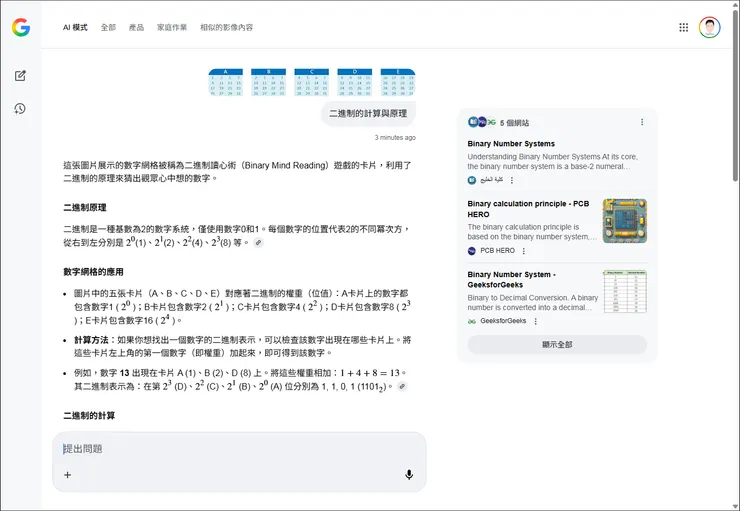This screenshot has height=511, width=740.
Task: Open the Binary Number Systems link
Action: pos(511,143)
